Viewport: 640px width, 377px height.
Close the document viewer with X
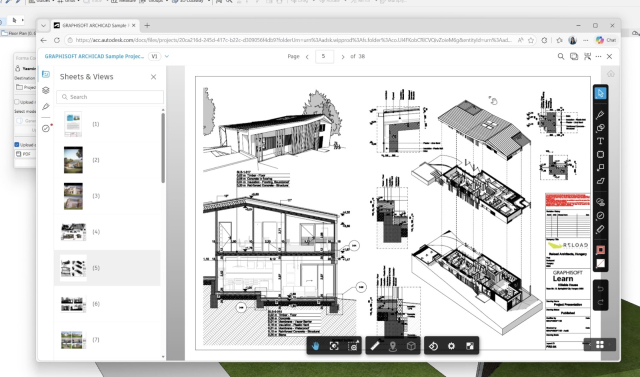(609, 56)
